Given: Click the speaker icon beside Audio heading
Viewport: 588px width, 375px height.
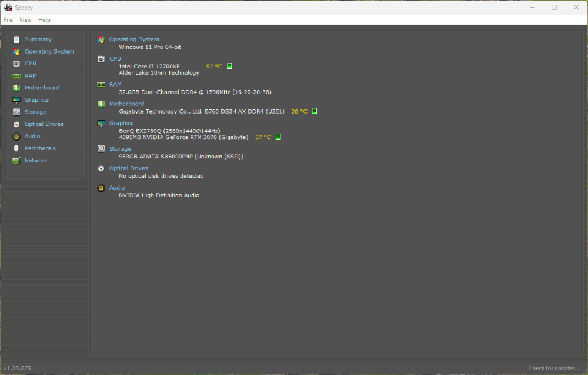Looking at the screenshot, I should [101, 188].
